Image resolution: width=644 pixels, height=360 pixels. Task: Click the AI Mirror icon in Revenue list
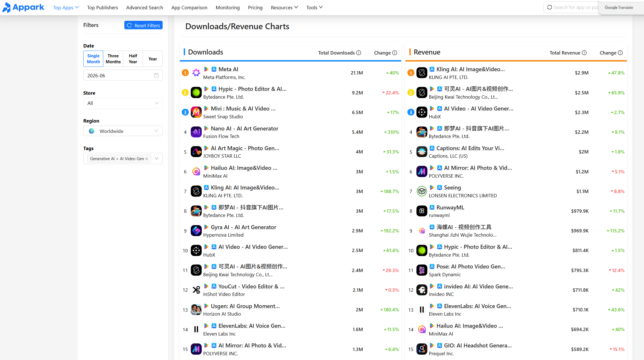[x=422, y=171]
